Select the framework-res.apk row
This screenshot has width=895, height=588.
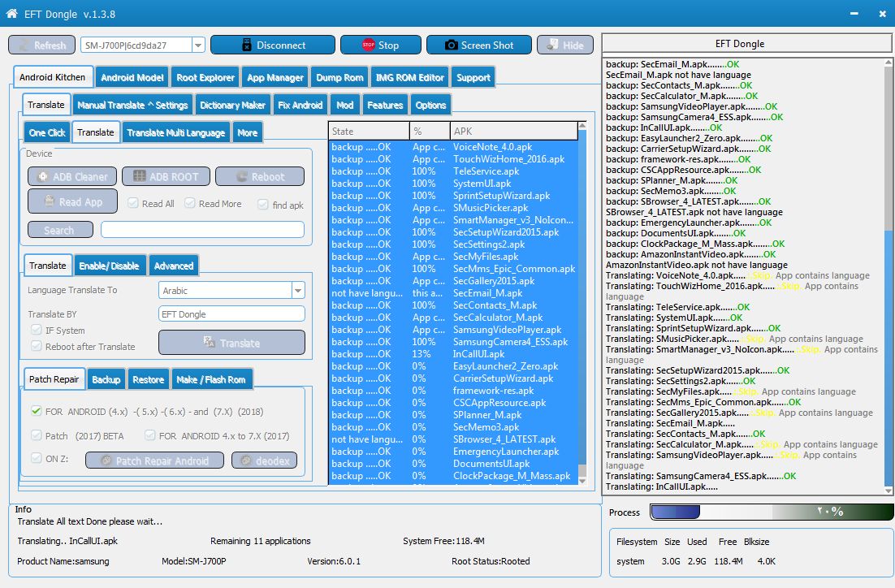click(454, 391)
